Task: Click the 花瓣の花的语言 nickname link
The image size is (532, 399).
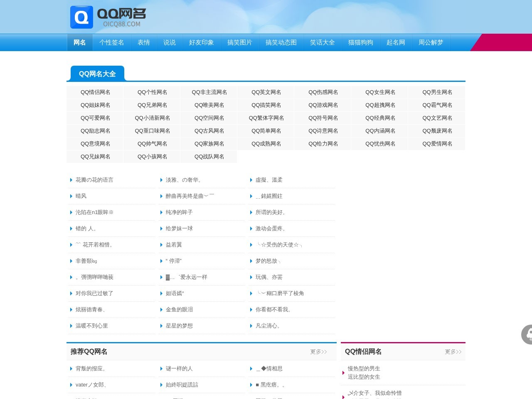Action: (94, 180)
